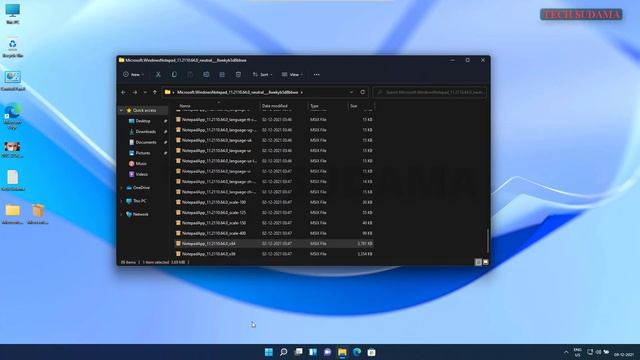Click the address bar folder path
The image size is (640, 360).
click(238, 92)
